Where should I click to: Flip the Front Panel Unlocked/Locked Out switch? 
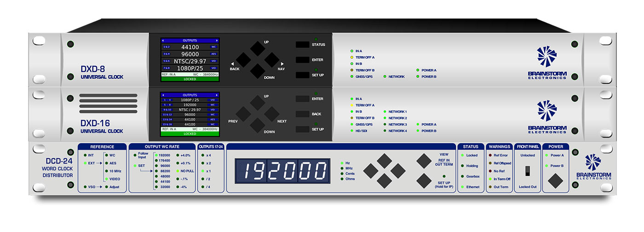(527, 171)
